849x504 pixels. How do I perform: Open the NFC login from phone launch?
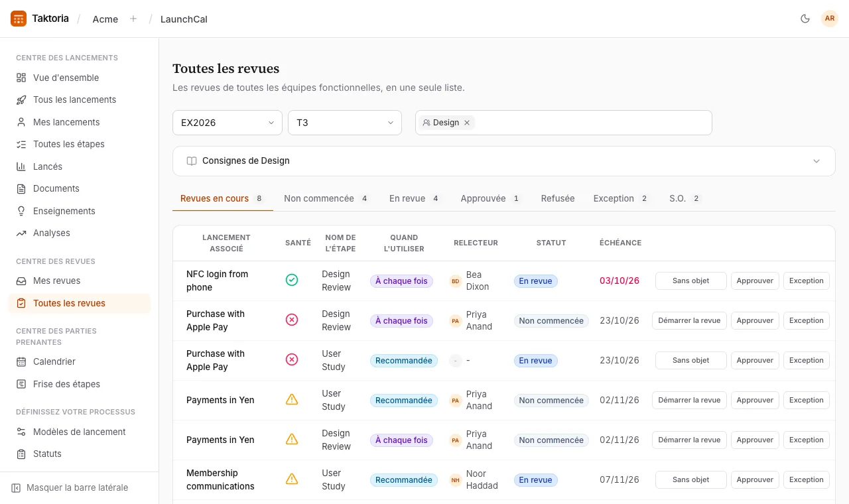click(x=218, y=281)
